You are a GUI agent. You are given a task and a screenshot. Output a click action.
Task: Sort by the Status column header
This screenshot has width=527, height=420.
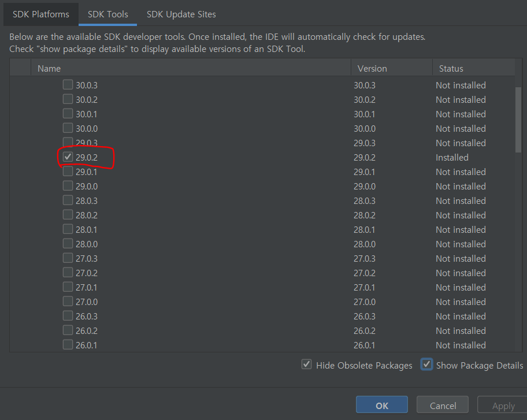tap(473, 69)
